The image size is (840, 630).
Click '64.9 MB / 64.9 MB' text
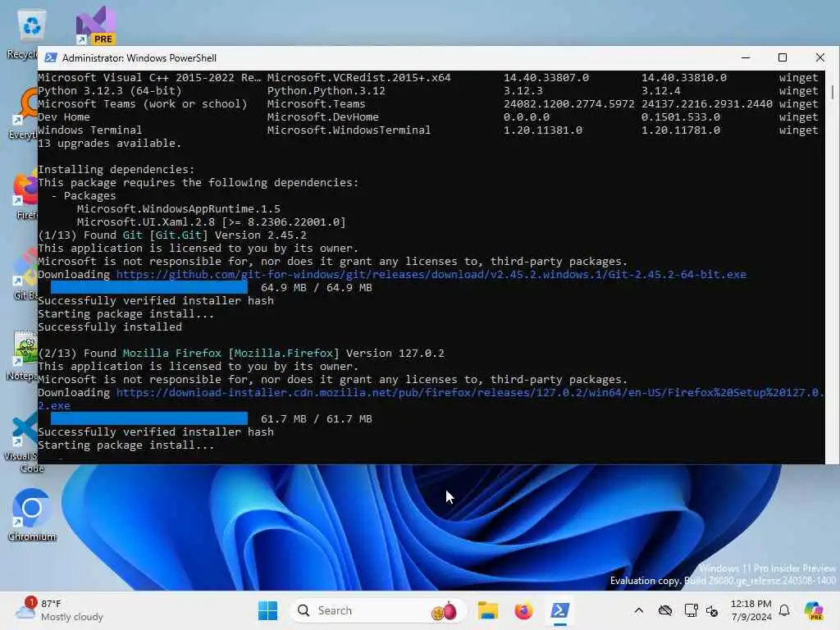click(x=316, y=288)
